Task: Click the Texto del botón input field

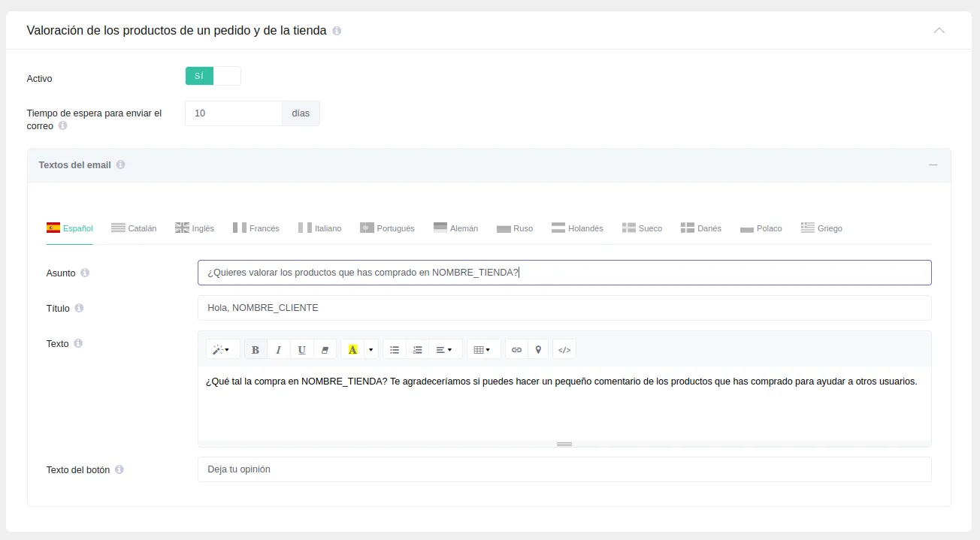Action: (x=564, y=469)
